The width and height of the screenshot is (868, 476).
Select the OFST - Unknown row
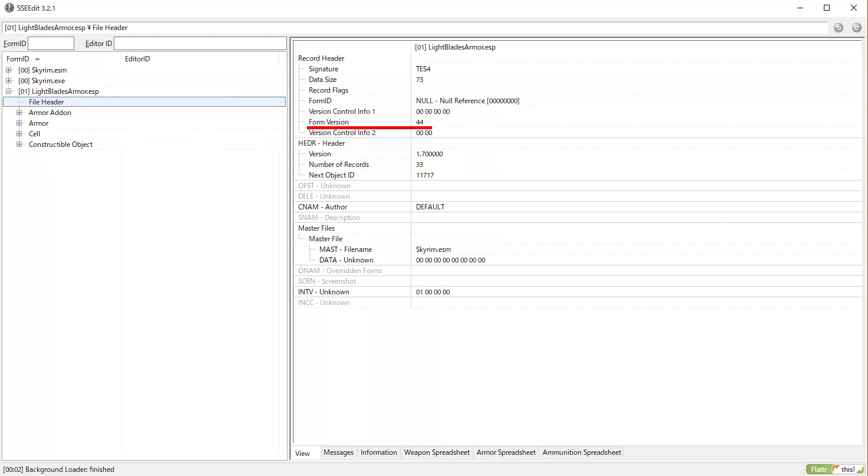577,186
